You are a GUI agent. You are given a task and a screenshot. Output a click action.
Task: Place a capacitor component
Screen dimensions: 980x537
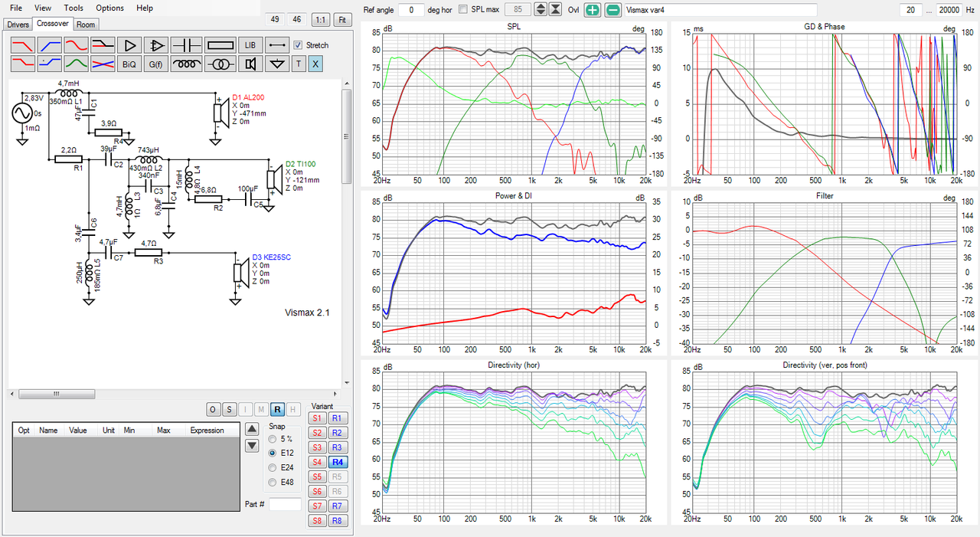[x=186, y=44]
